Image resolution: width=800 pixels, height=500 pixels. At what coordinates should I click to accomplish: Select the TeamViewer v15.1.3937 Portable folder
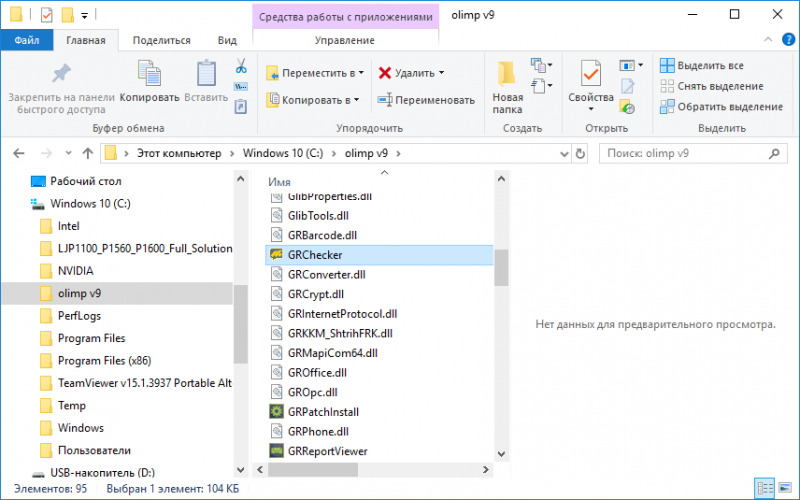click(145, 383)
